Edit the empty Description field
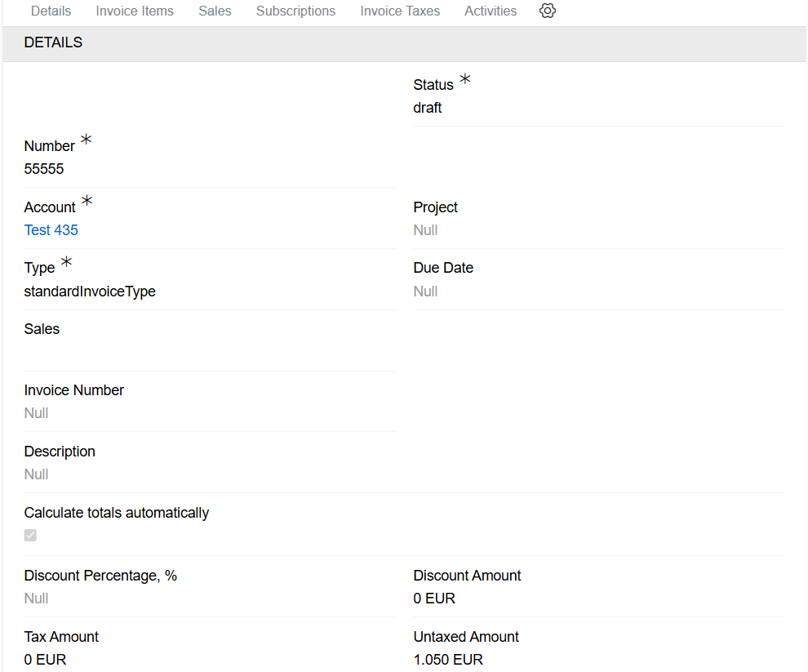The height and width of the screenshot is (672, 808). click(36, 474)
